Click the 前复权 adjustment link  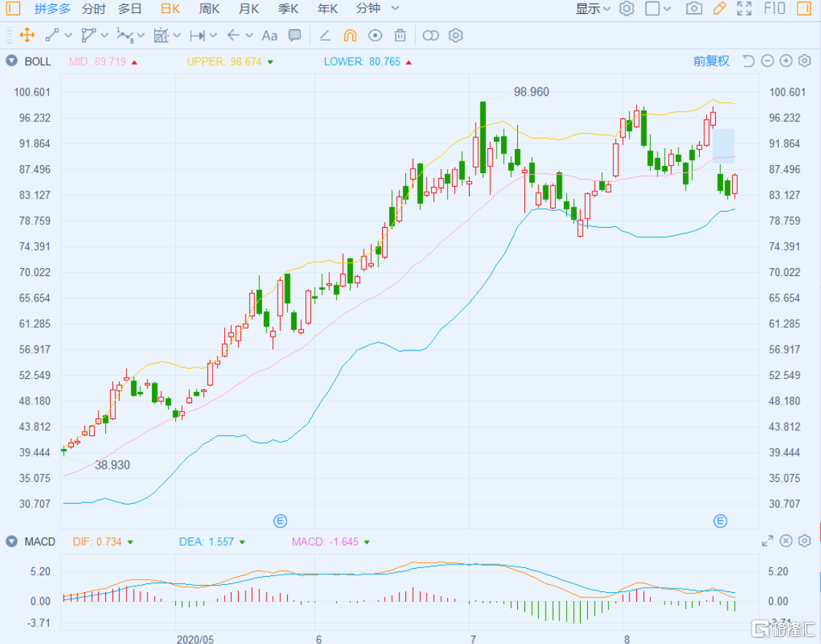[711, 61]
